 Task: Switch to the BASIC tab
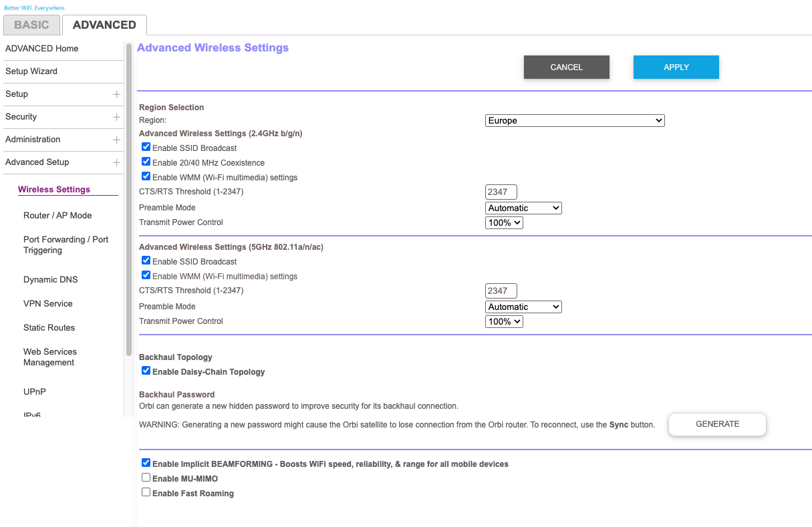(x=31, y=25)
